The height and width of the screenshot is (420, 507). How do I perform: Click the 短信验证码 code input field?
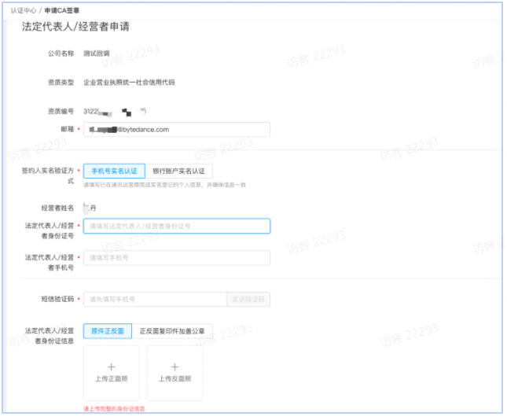[155, 299]
